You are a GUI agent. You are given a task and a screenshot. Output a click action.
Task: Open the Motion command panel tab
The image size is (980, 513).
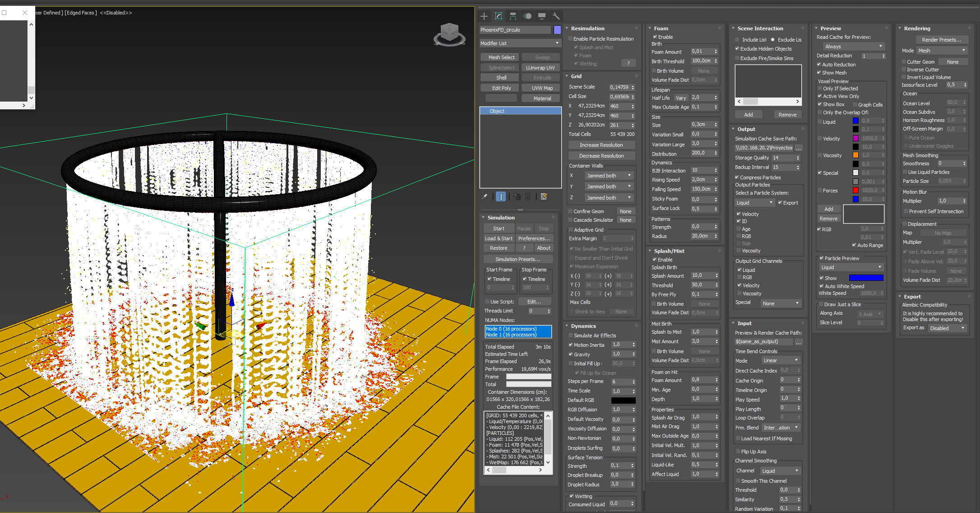tap(527, 16)
